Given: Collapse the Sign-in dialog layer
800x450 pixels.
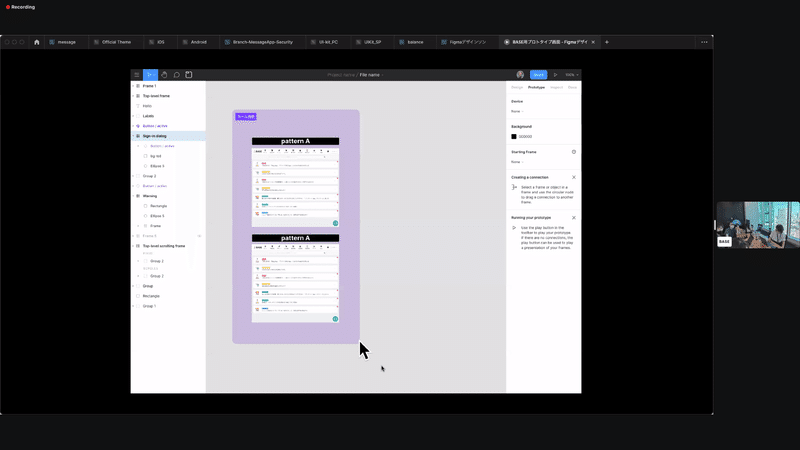Looking at the screenshot, I should click(133, 136).
